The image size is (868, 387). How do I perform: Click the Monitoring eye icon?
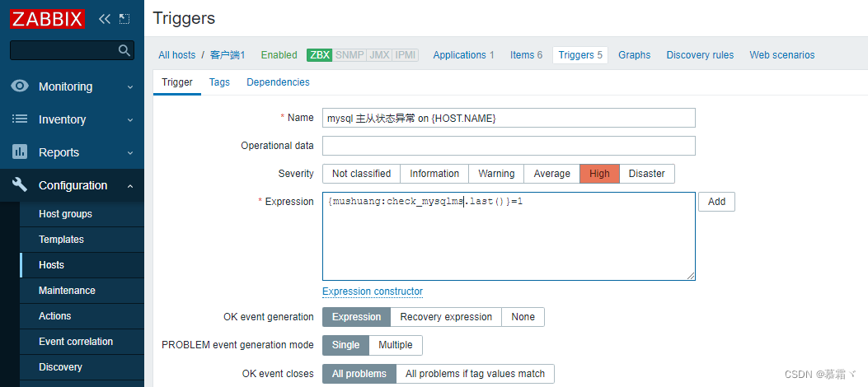[x=20, y=86]
